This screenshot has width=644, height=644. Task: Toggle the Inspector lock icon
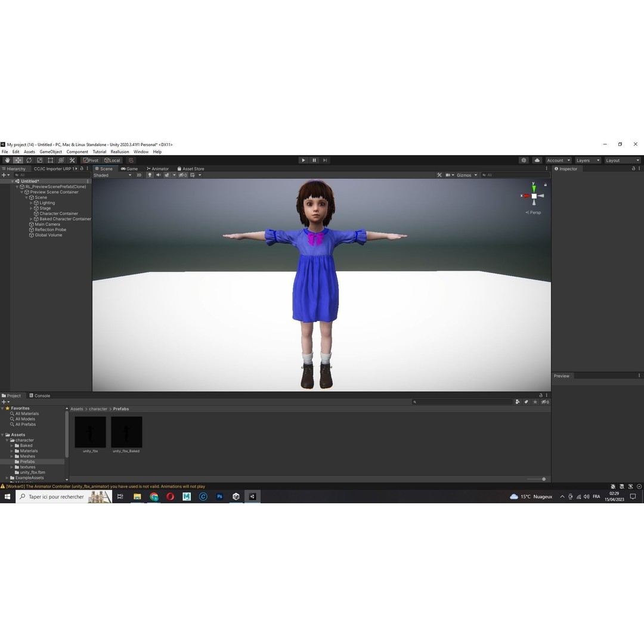coord(633,168)
